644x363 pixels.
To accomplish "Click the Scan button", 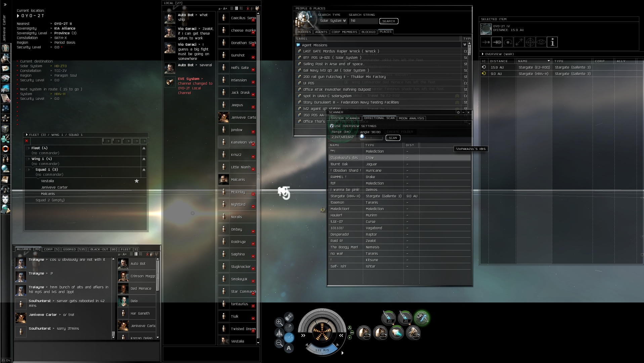I will [x=393, y=138].
